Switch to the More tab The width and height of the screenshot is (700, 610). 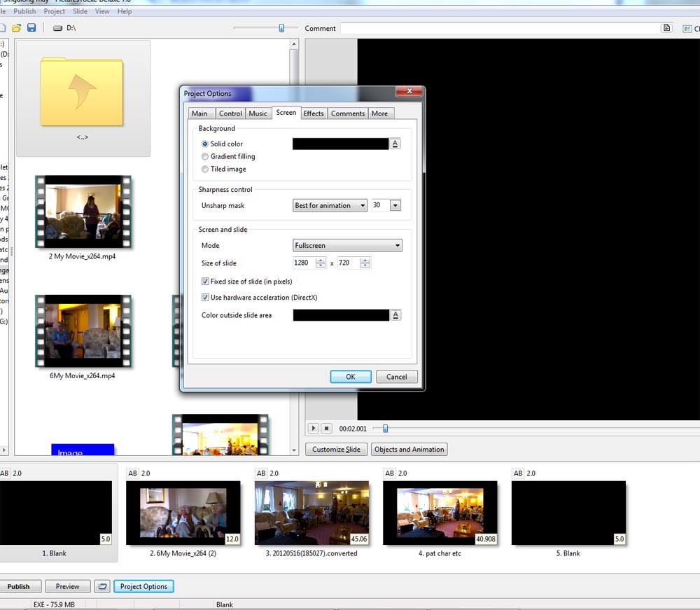(x=380, y=113)
